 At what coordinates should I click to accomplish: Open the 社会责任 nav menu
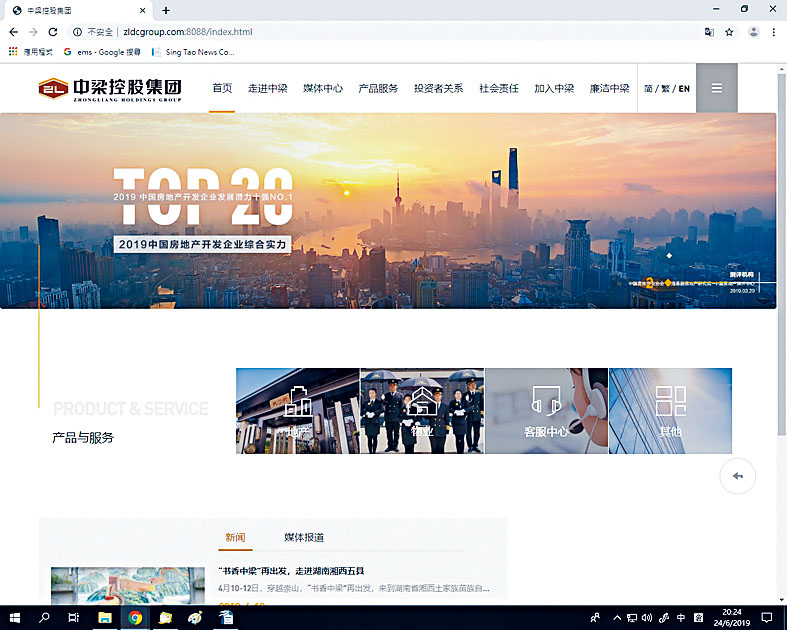tap(498, 88)
